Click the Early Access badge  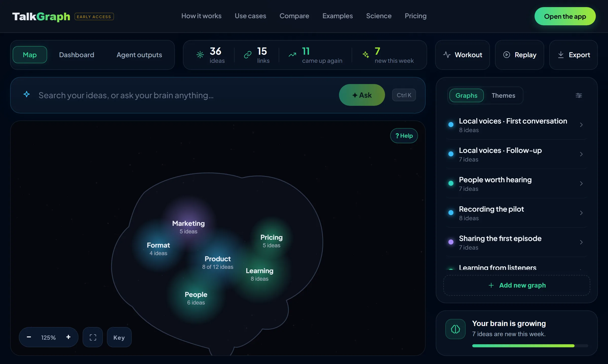94,17
